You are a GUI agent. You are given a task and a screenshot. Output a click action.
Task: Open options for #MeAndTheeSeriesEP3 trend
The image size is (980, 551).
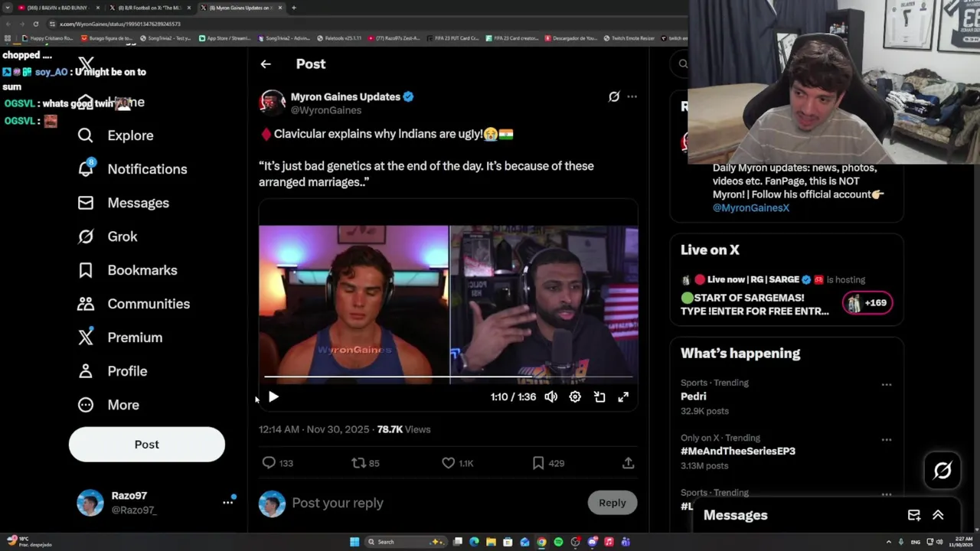(887, 440)
